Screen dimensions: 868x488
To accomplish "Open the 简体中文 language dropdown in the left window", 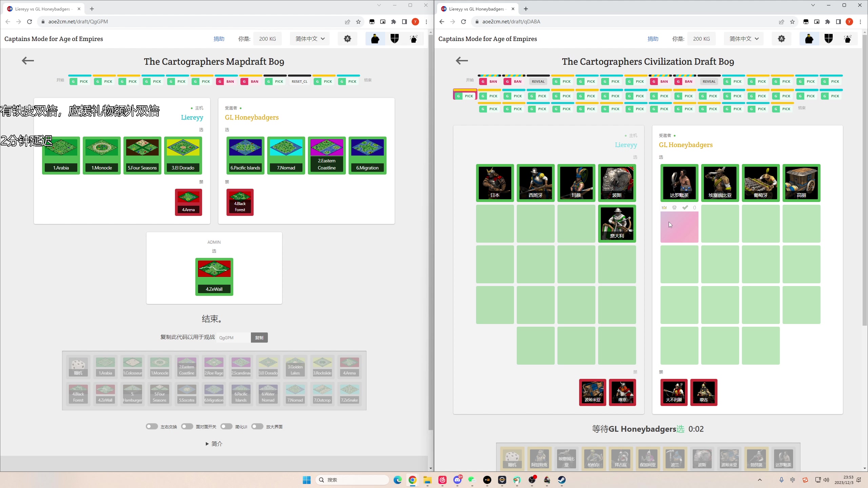I will 310,39.
